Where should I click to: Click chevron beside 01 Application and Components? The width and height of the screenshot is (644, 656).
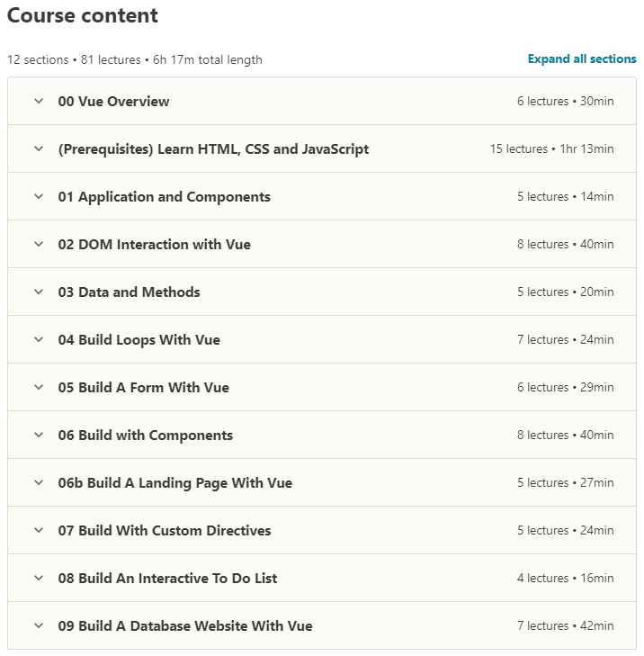pyautogui.click(x=39, y=197)
